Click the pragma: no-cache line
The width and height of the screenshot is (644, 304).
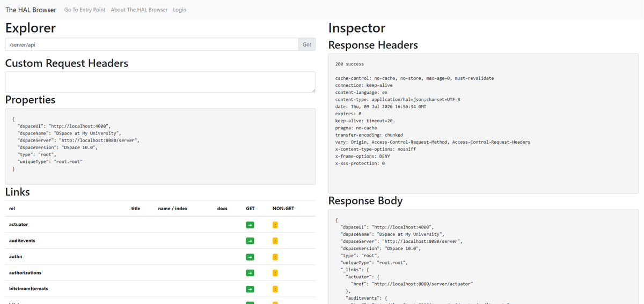[356, 128]
